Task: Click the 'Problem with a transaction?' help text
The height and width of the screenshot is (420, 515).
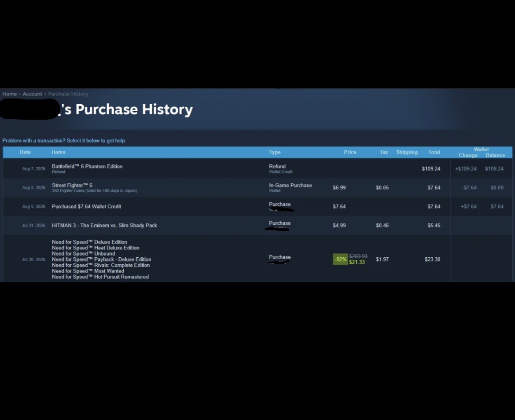Action: (x=64, y=140)
